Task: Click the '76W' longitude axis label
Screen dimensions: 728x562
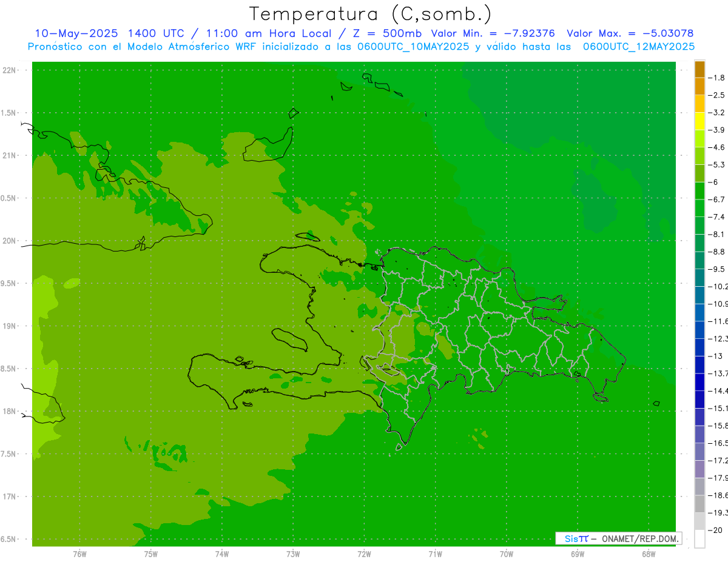Action: point(79,554)
